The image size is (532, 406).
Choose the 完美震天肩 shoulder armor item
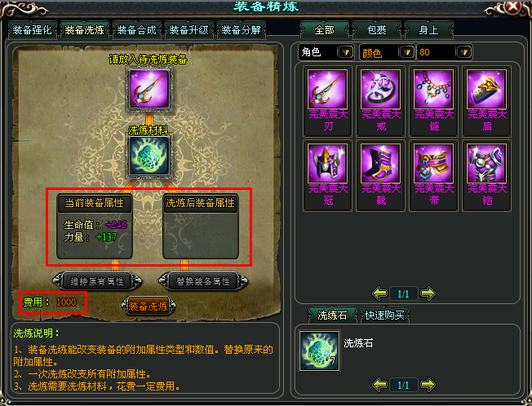click(486, 100)
